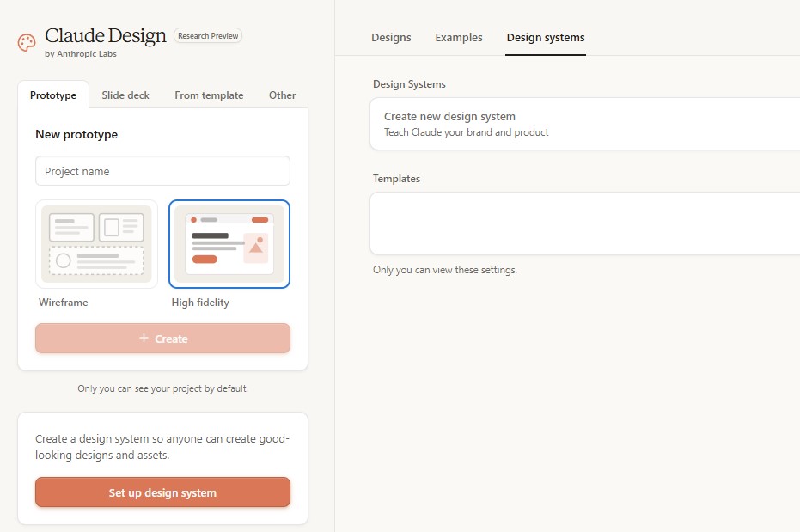Click the 'High fidelity' label text
Image resolution: width=800 pixels, height=532 pixels.
[x=200, y=302]
